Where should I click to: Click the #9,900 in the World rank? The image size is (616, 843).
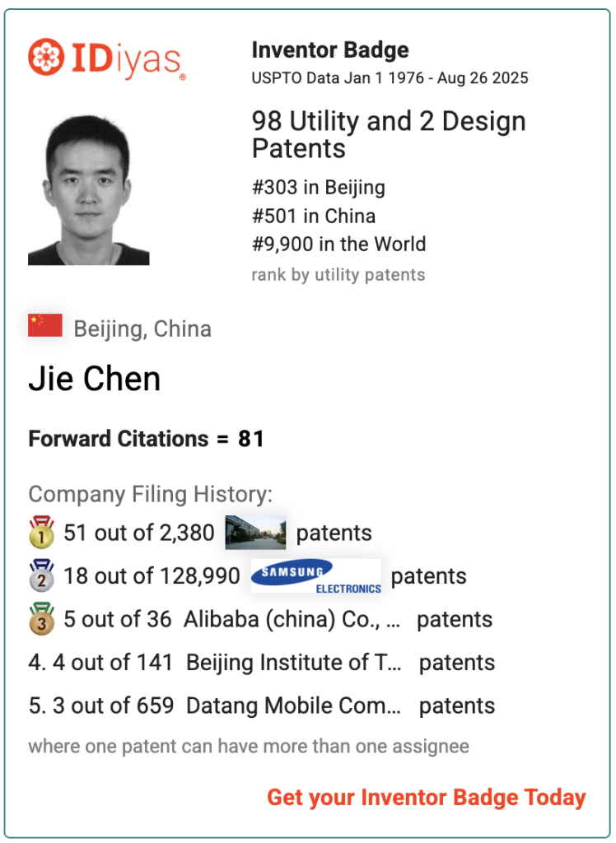click(x=339, y=244)
